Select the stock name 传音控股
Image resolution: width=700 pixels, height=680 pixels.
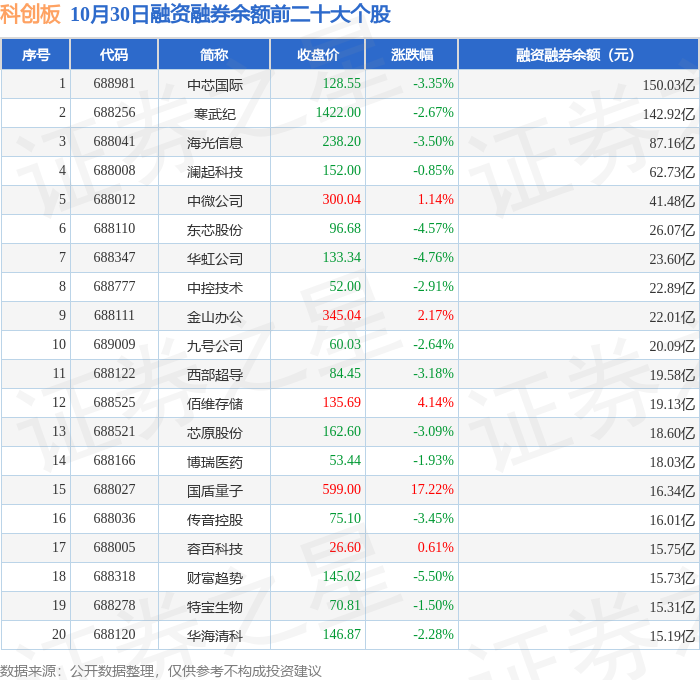pos(215,520)
